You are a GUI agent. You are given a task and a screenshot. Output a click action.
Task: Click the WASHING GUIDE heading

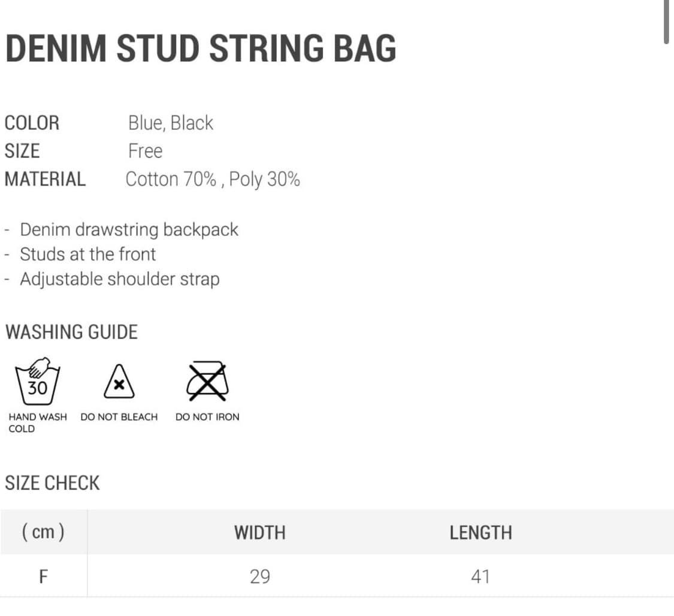tap(71, 332)
